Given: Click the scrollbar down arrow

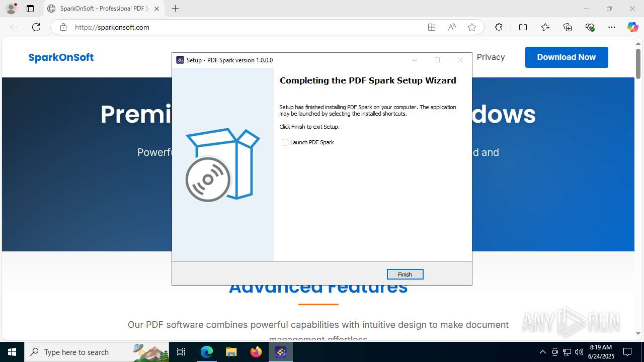Looking at the screenshot, I should pos(638,333).
